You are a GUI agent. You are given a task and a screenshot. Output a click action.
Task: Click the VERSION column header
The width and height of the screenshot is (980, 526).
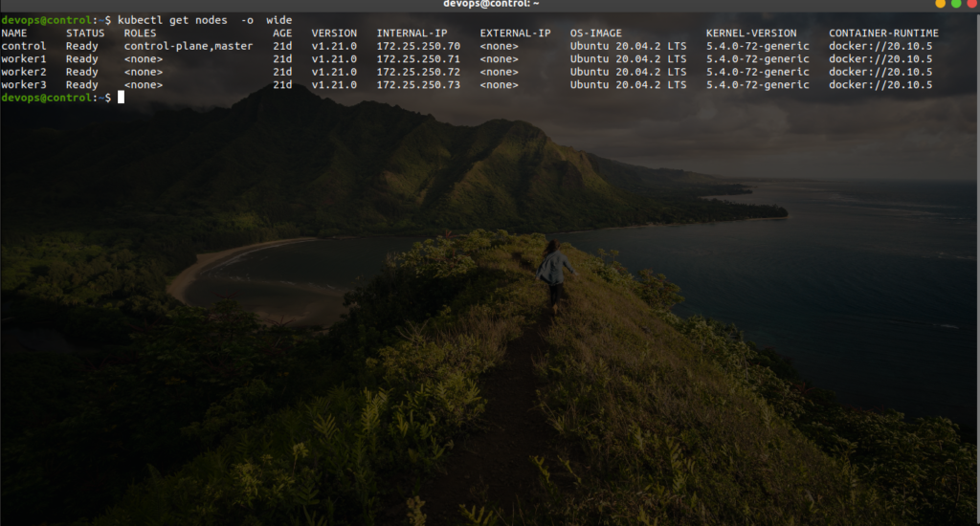point(334,33)
